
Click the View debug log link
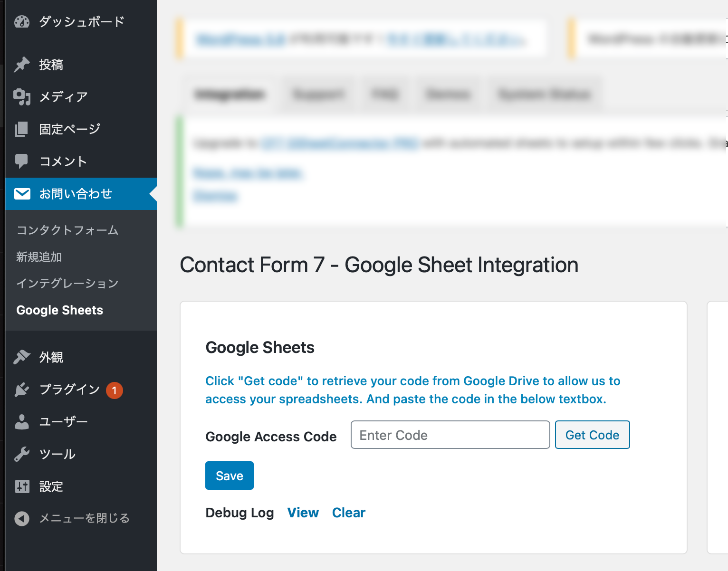pyautogui.click(x=303, y=513)
